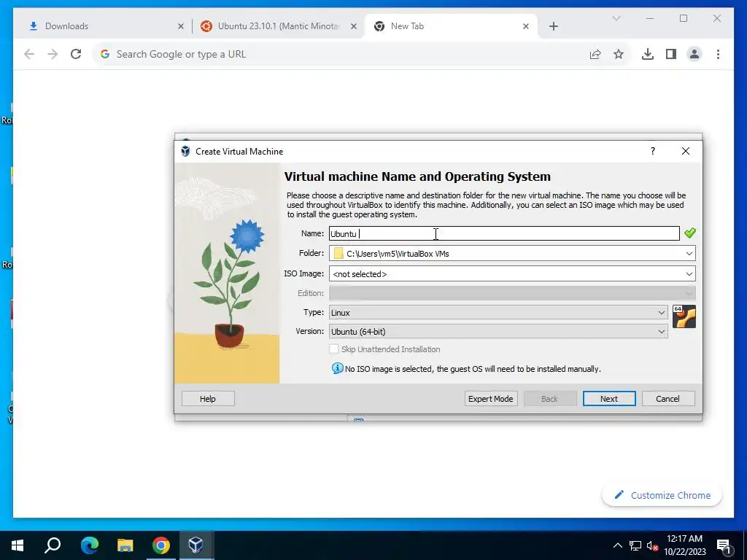Click the Name field containing Ubuntu
The height and width of the screenshot is (560, 747).
[504, 233]
